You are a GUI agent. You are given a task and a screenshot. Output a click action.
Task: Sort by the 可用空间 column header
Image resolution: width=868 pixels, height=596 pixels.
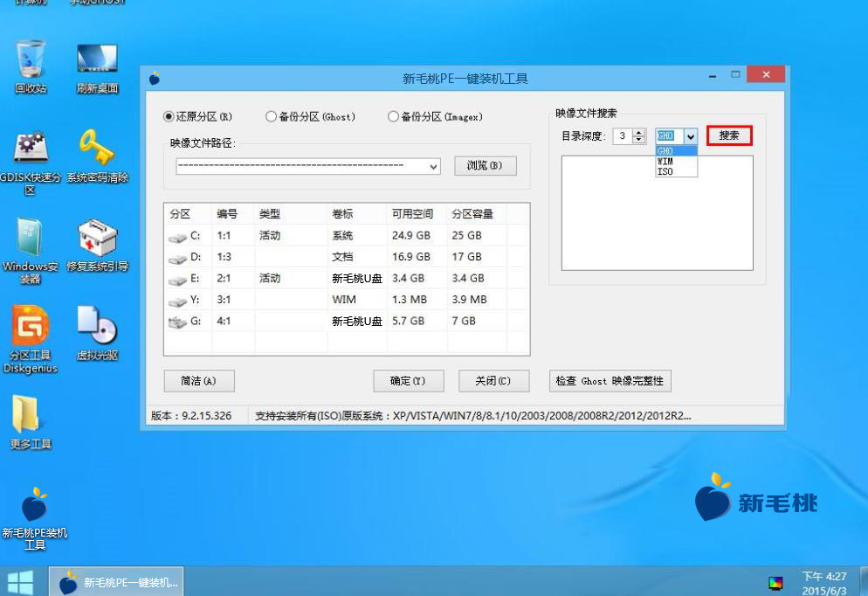[417, 214]
